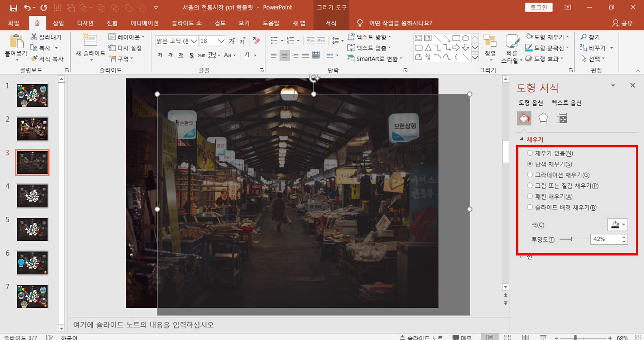644x340 pixels.
Task: Click the Save icon in quick access toolbar
Action: [x=13, y=8]
